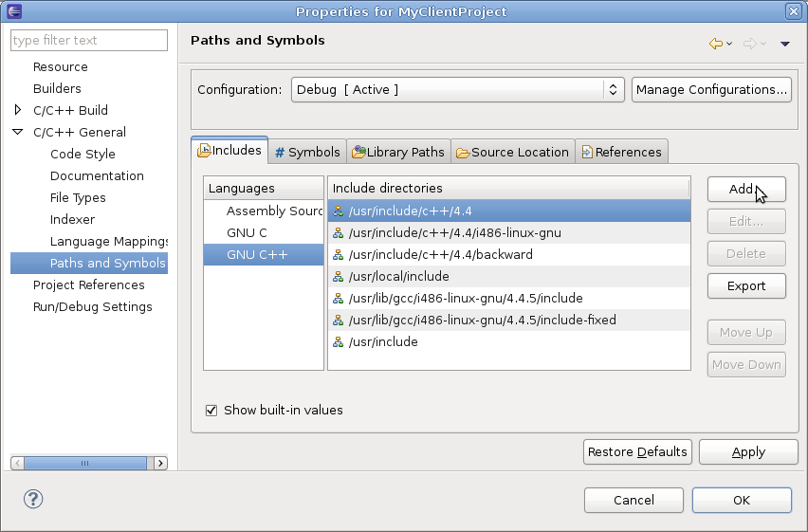Click the Include directories column header
Screen dimensions: 808x532
(x=509, y=188)
